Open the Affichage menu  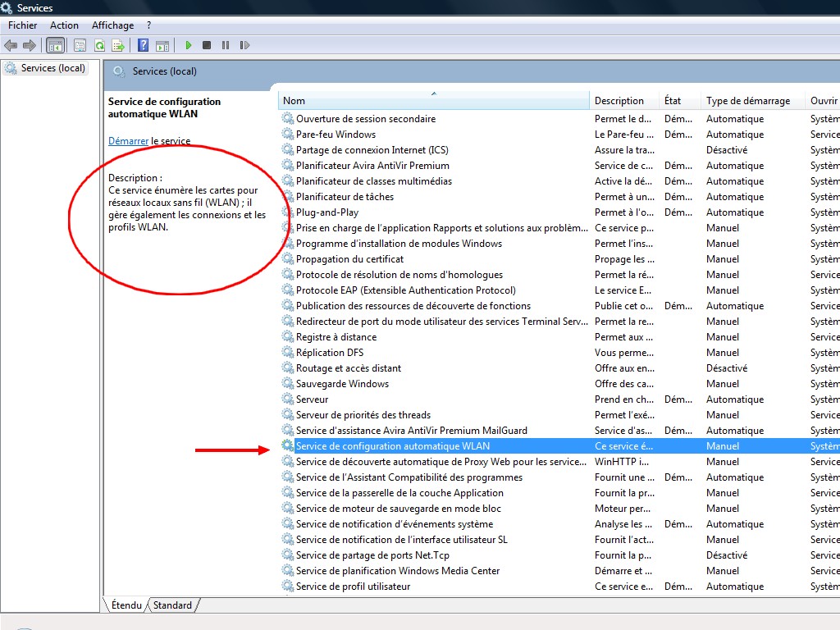(x=112, y=25)
